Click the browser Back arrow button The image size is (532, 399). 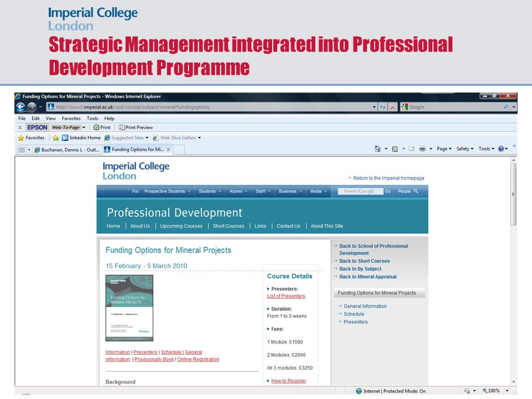(21, 107)
